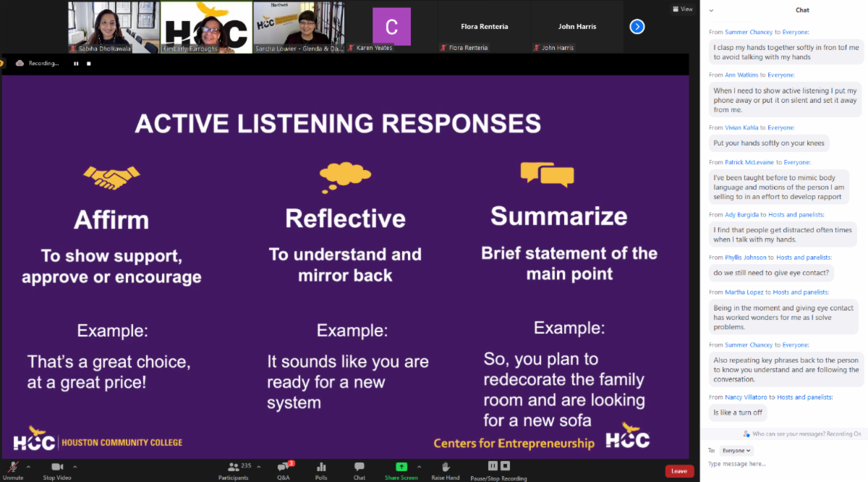Stop the recording from bottom toolbar
868x482 pixels.
tap(506, 466)
